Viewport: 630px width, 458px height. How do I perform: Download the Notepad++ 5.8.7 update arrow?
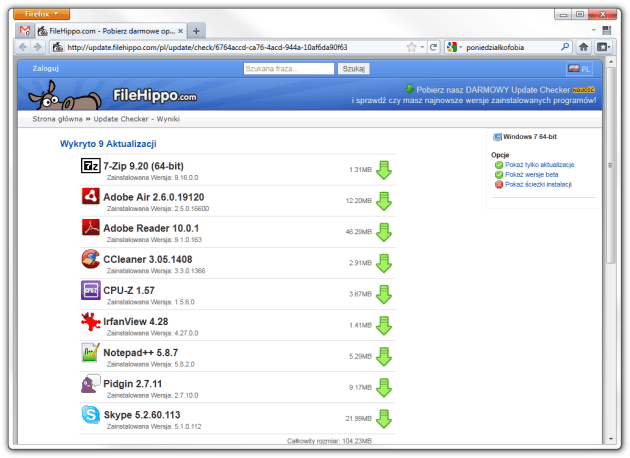(384, 357)
